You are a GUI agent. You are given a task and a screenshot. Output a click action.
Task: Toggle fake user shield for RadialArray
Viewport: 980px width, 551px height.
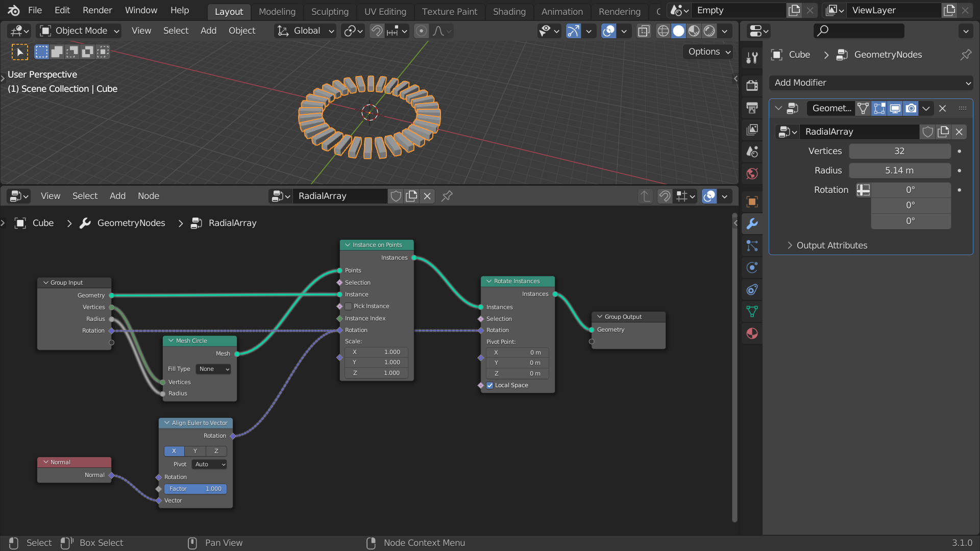click(x=927, y=132)
